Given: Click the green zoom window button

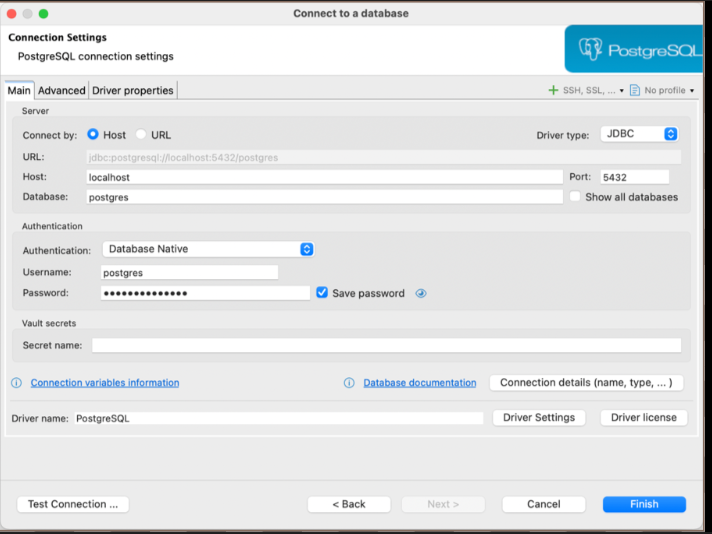Looking at the screenshot, I should tap(43, 13).
